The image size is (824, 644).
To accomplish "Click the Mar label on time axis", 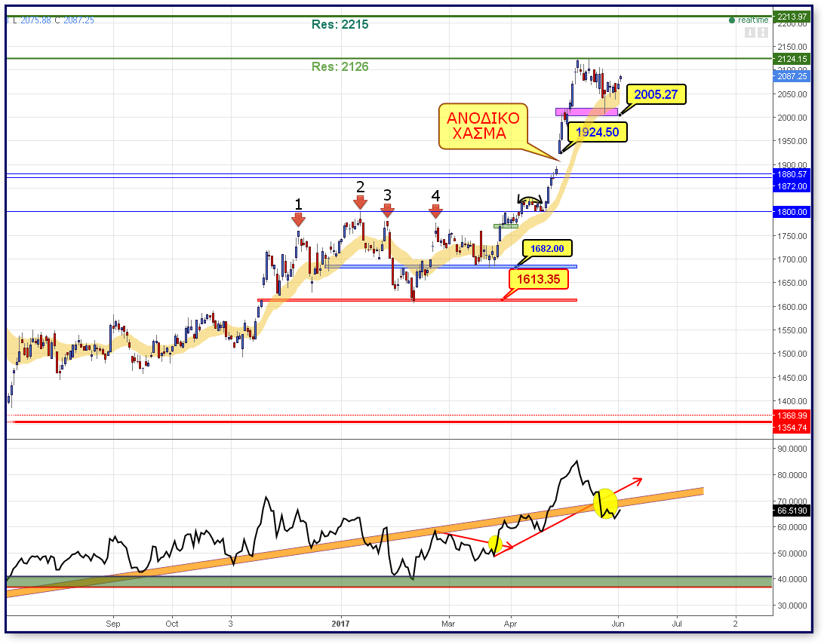I will coord(448,624).
